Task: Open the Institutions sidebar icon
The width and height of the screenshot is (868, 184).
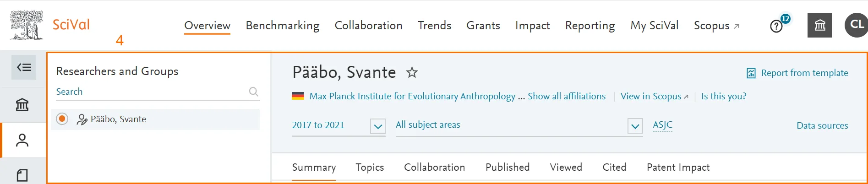Action: [x=22, y=105]
